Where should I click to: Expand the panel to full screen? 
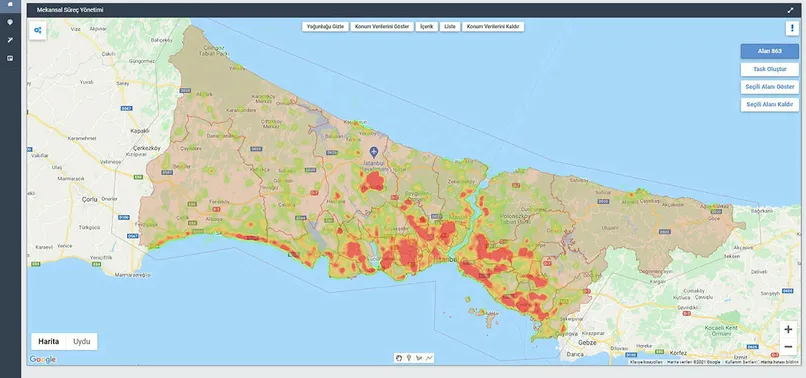791,10
